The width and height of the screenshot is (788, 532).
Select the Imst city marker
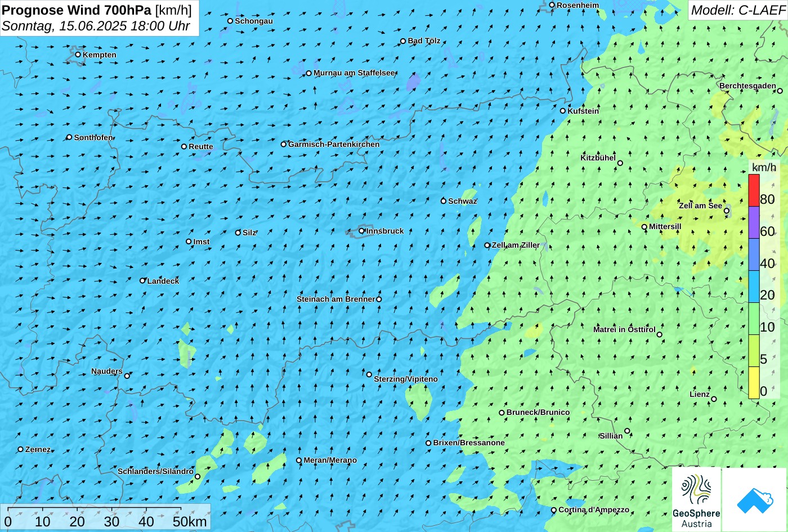click(189, 242)
